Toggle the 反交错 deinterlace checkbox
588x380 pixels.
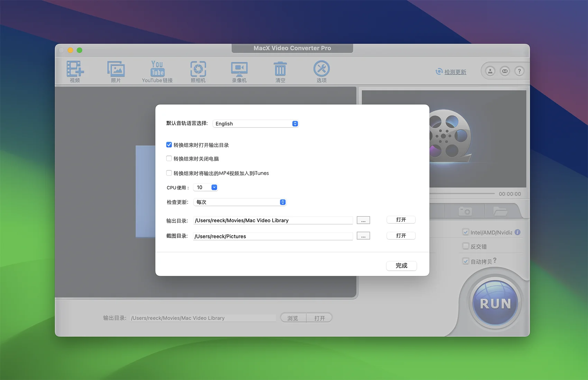[x=466, y=246]
